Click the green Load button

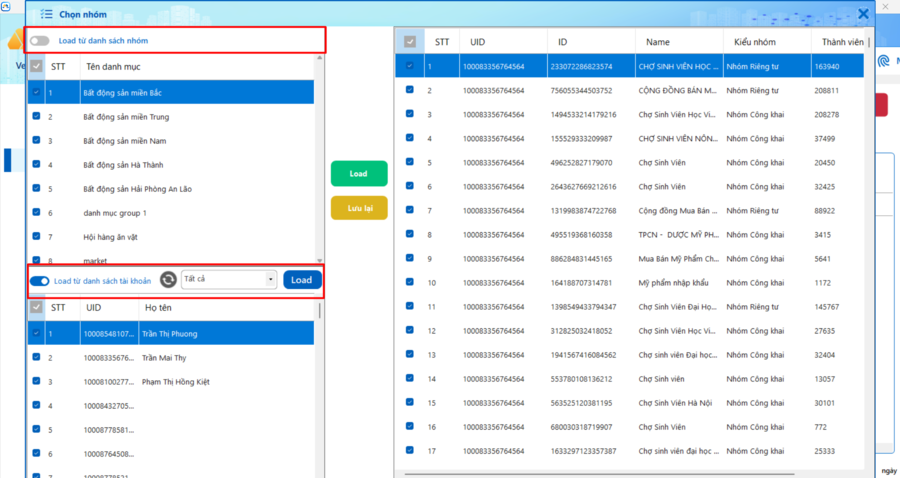click(x=359, y=173)
